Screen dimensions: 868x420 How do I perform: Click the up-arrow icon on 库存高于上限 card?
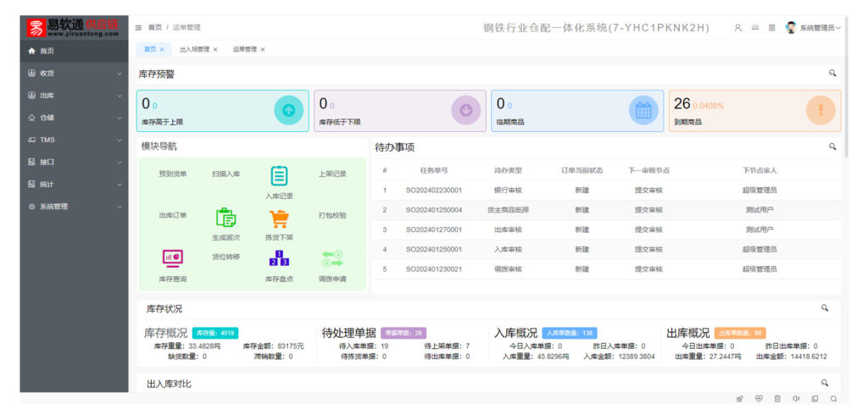click(289, 111)
